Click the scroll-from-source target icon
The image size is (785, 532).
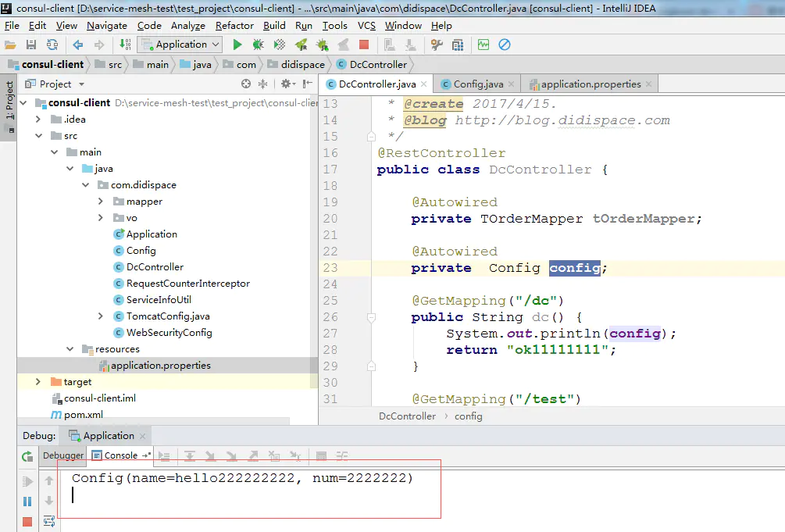tap(246, 84)
